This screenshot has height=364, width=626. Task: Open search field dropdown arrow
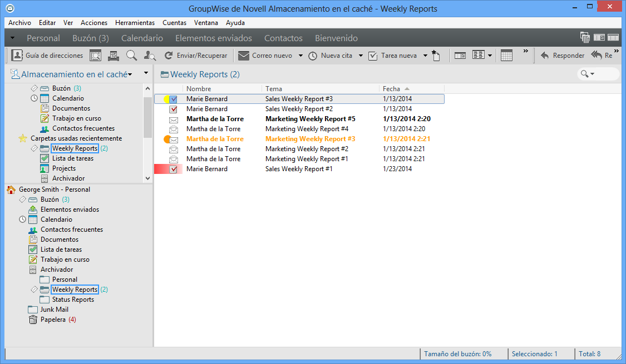coord(593,74)
